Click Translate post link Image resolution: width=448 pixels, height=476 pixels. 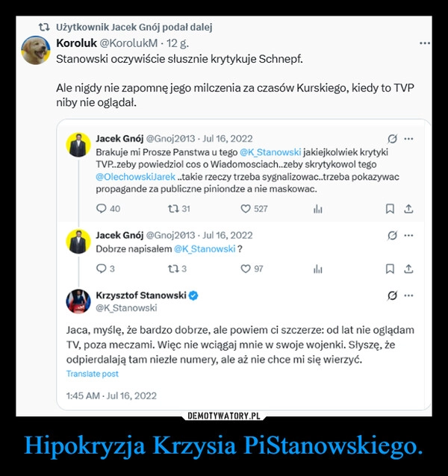93,374
